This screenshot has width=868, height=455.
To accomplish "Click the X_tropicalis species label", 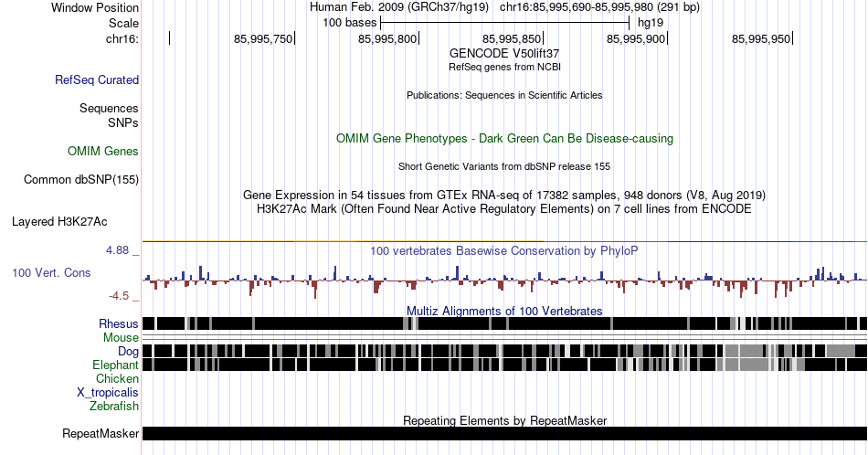I will coord(108,393).
